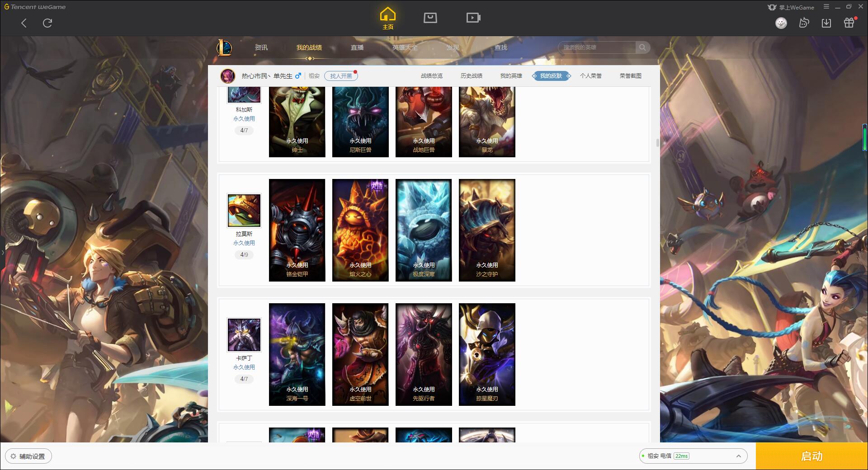Image resolution: width=868 pixels, height=470 pixels.
Task: Click the 极度深寒 skin thumbnail
Action: (x=424, y=230)
